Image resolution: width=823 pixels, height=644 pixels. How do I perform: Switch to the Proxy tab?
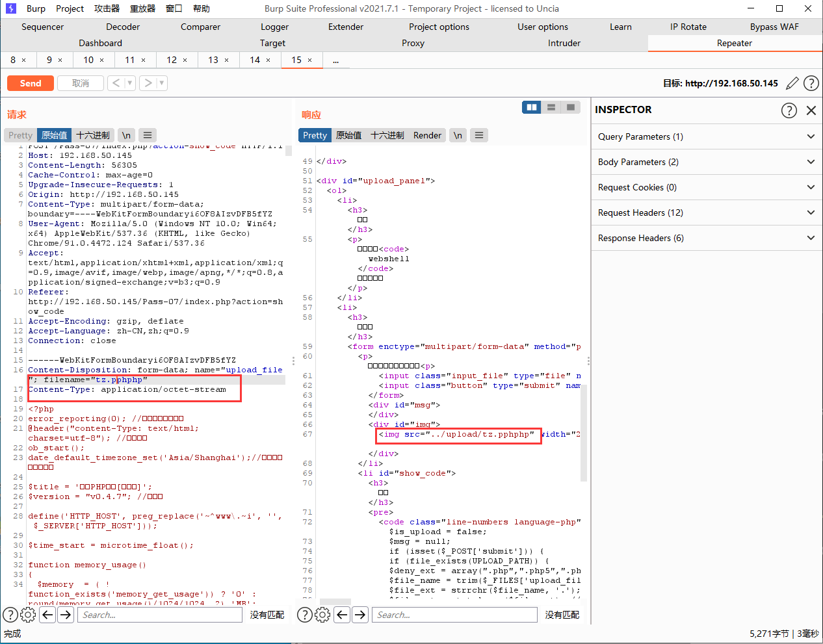coord(413,43)
